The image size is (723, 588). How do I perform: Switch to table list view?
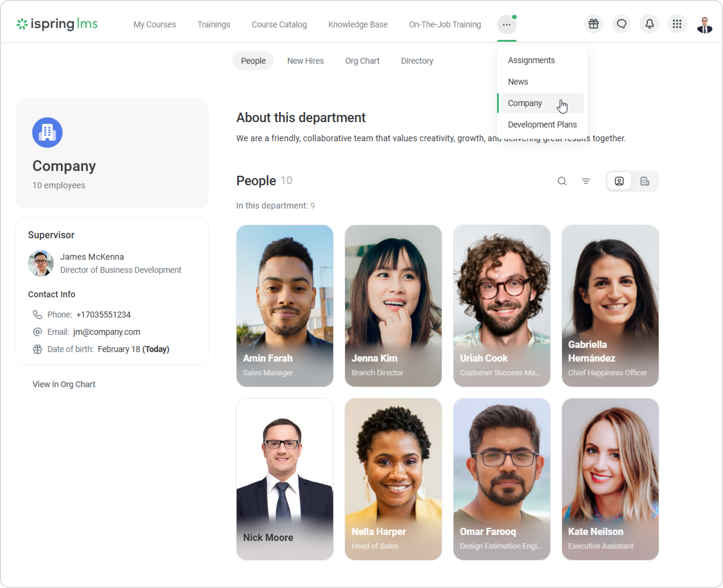click(x=644, y=181)
